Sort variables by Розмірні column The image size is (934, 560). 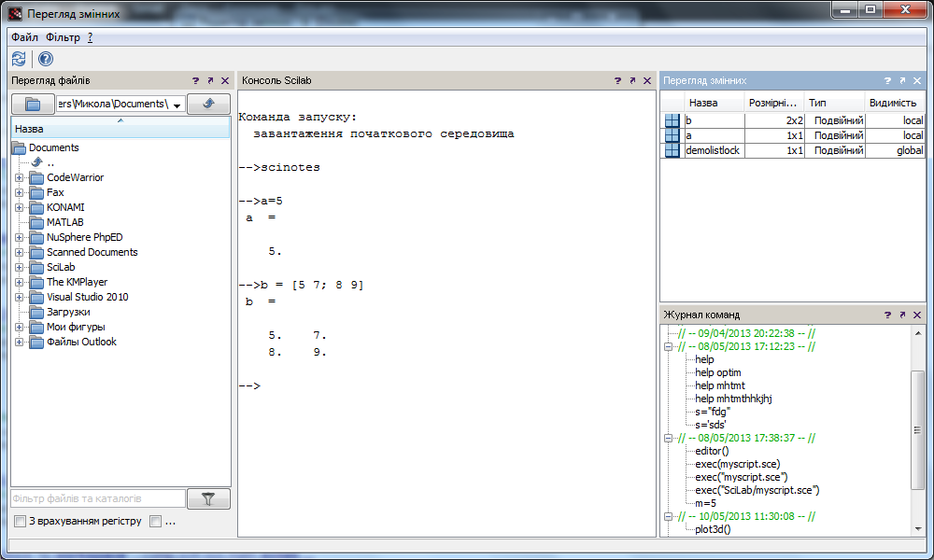tap(774, 103)
